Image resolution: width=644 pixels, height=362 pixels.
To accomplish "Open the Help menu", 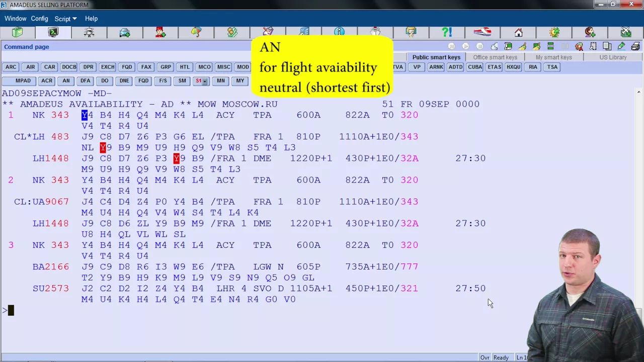I will [x=91, y=19].
